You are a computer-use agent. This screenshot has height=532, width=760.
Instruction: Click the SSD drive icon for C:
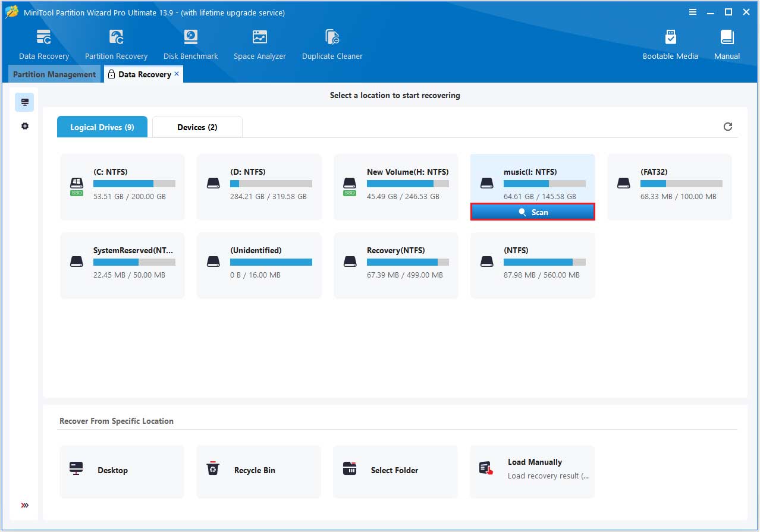pyautogui.click(x=76, y=186)
